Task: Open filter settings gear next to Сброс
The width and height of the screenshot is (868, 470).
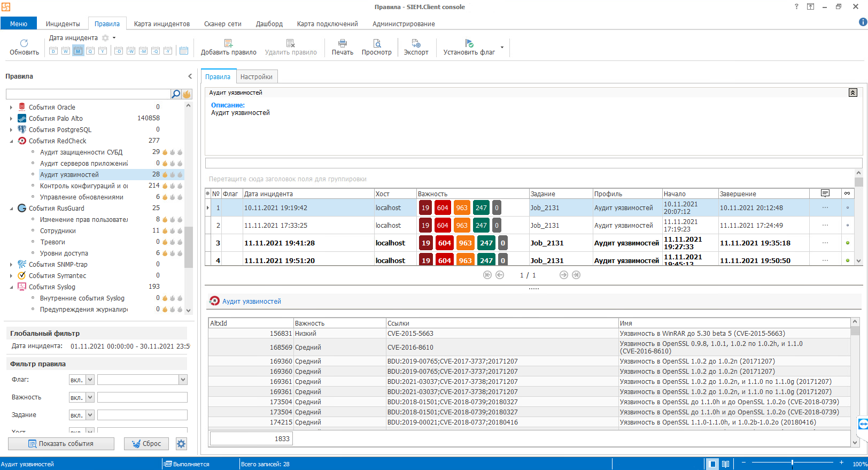Action: click(x=181, y=444)
